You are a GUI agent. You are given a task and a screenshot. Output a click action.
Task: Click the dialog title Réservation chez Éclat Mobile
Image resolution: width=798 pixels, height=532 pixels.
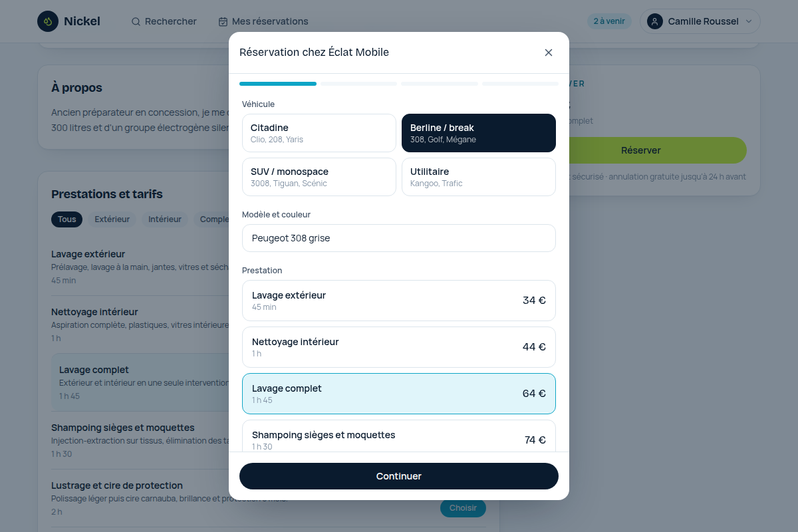[x=314, y=53]
